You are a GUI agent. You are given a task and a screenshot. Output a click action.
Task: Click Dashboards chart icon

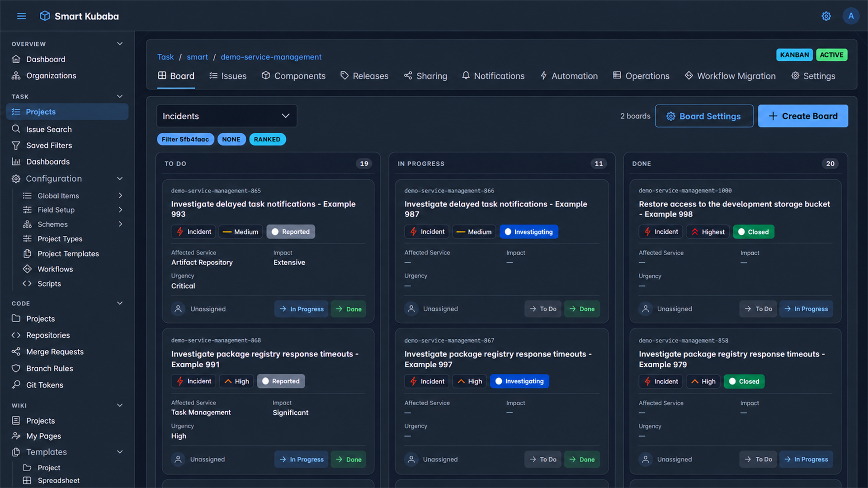16,162
